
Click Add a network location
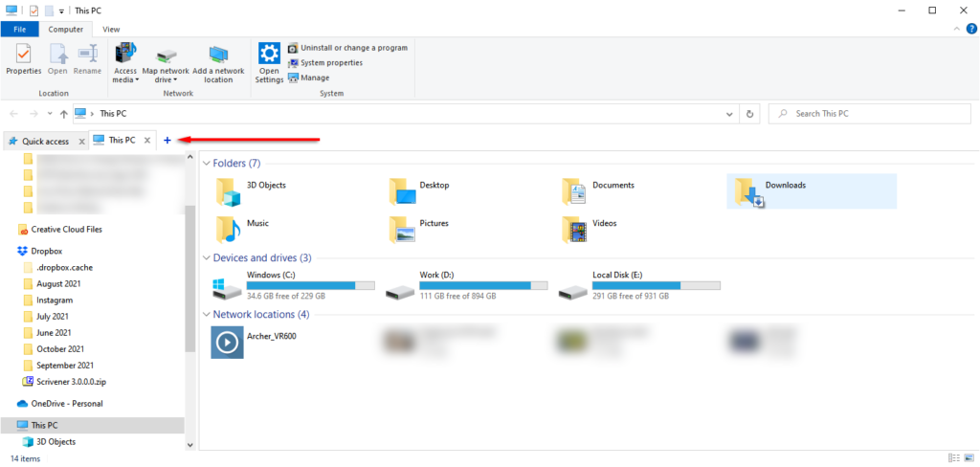coord(218,62)
